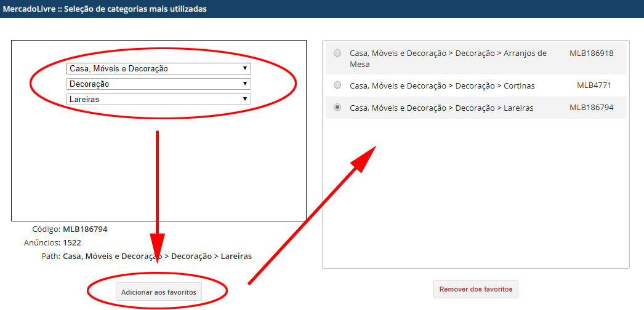Click the Código label text
Viewport: 644px width, 310px height.
[x=46, y=229]
